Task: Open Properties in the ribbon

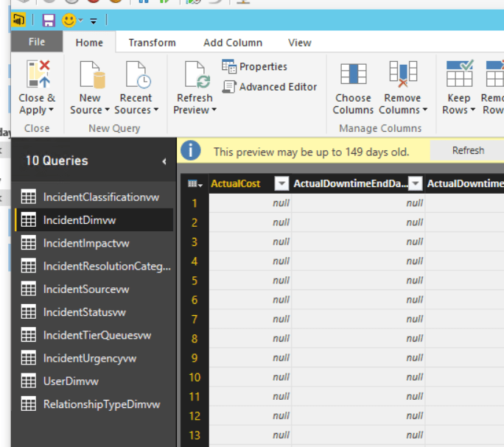Action: (x=255, y=67)
